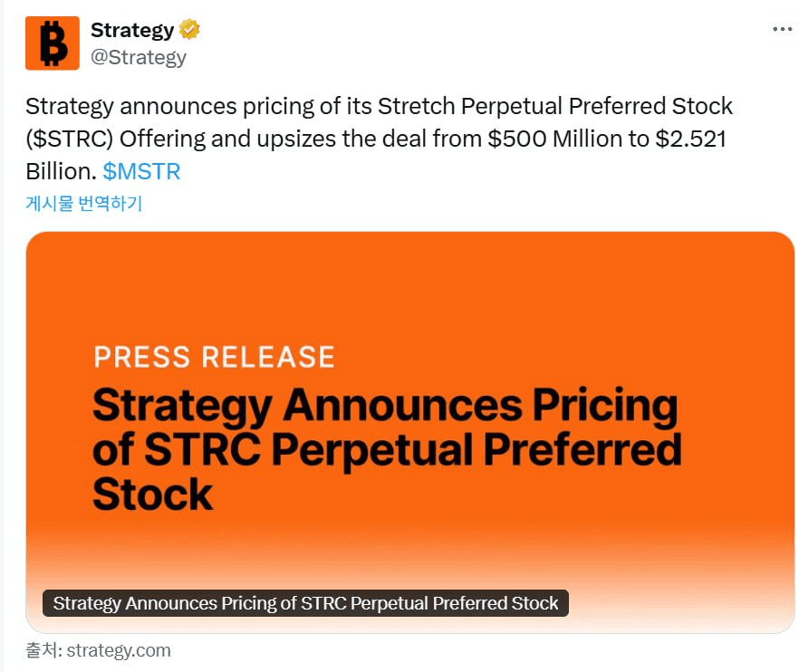Click the 출처: source label
799x672 pixels.
(x=43, y=650)
